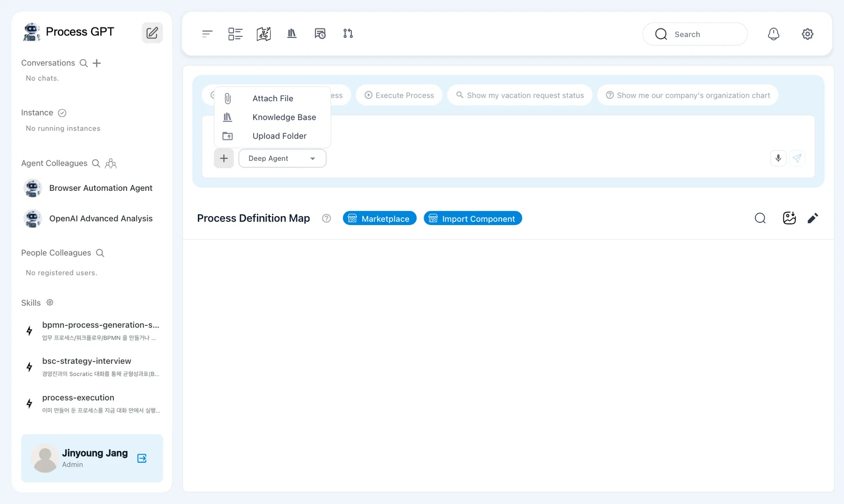Click Show my vacation request status chip
844x504 pixels.
pos(520,95)
